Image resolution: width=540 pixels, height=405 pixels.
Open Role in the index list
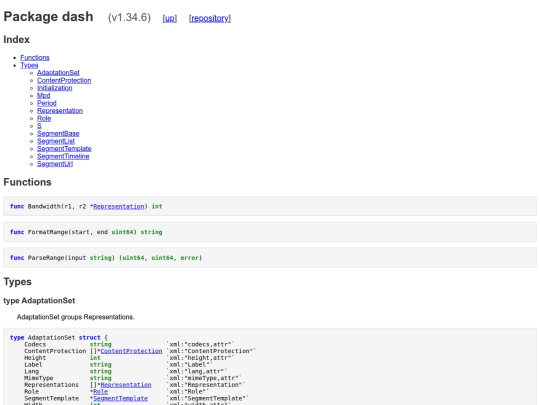[44, 118]
